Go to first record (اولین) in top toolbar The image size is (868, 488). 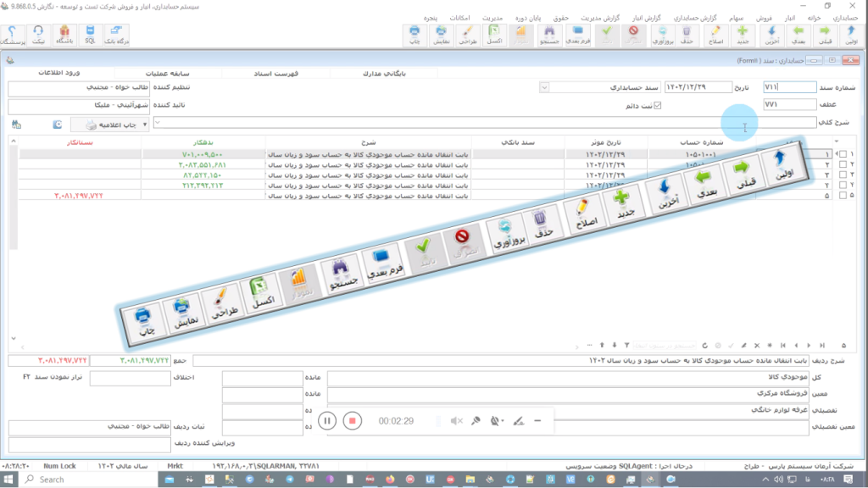[851, 35]
